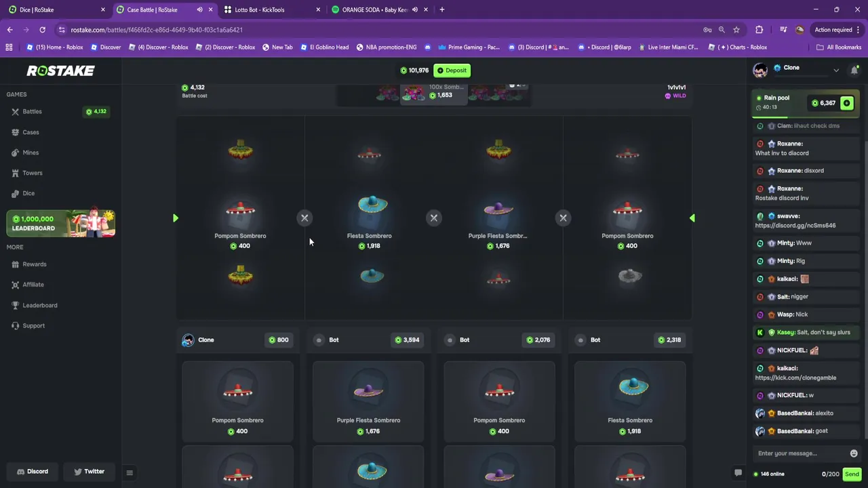Click the WILD mode label
This screenshot has width=868, height=488.
pyautogui.click(x=675, y=96)
